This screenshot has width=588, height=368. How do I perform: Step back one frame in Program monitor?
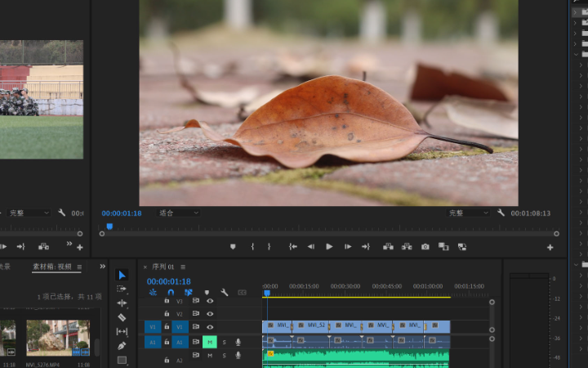(311, 247)
